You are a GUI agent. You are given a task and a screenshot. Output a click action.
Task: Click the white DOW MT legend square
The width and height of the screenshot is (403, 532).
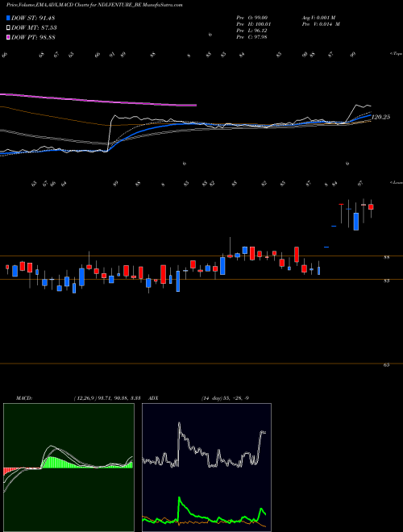[9, 28]
